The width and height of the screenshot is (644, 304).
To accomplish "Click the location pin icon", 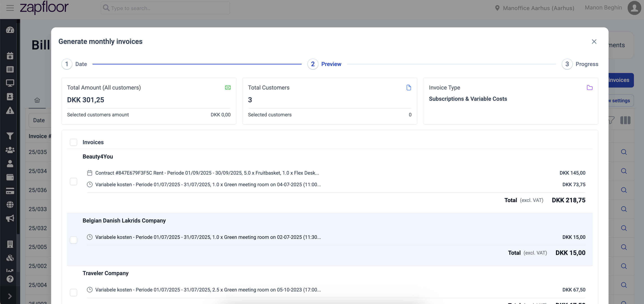I will (497, 8).
